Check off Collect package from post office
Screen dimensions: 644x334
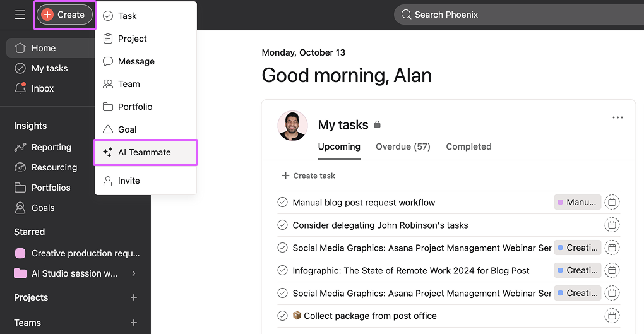(283, 316)
